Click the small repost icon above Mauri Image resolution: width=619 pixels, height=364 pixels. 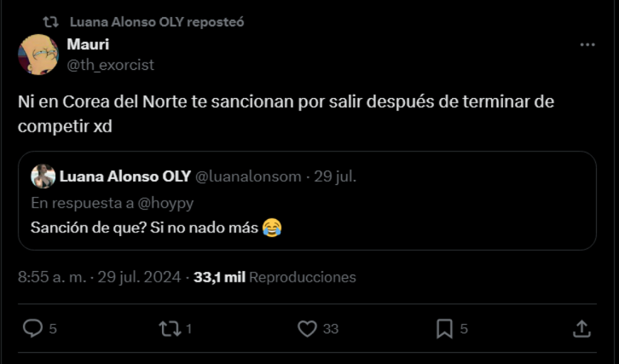(50, 22)
